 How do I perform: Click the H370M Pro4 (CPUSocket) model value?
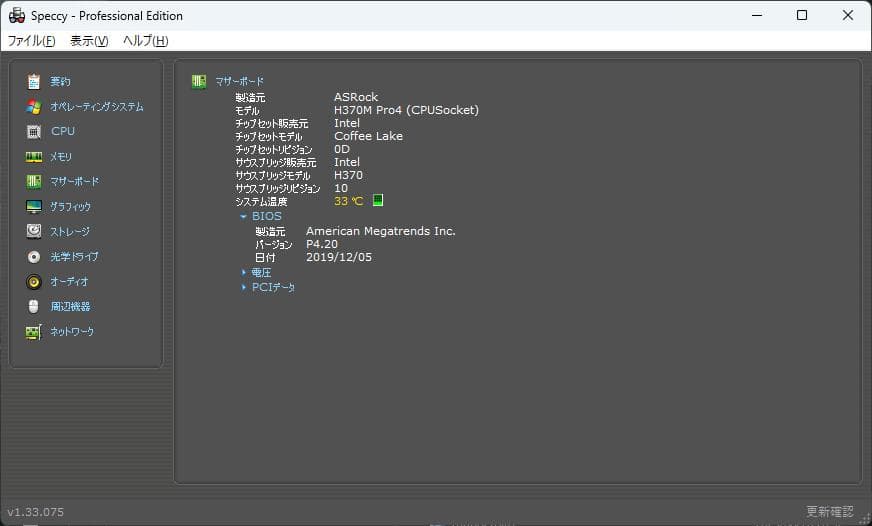[407, 110]
